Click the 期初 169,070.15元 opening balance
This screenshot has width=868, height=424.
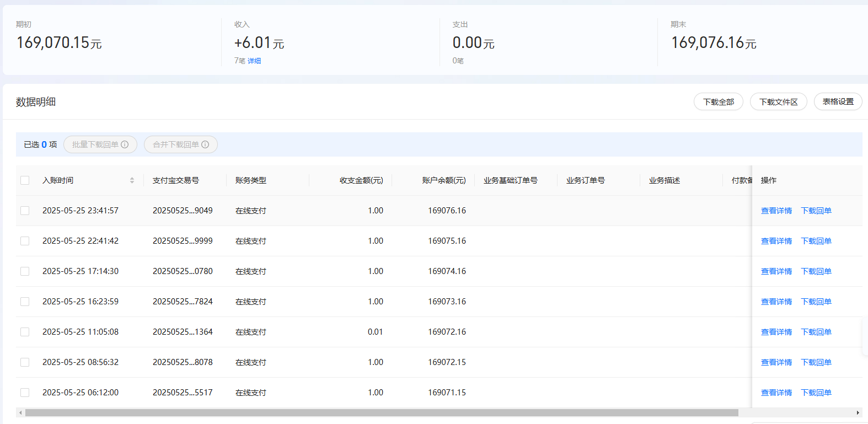[x=59, y=42]
